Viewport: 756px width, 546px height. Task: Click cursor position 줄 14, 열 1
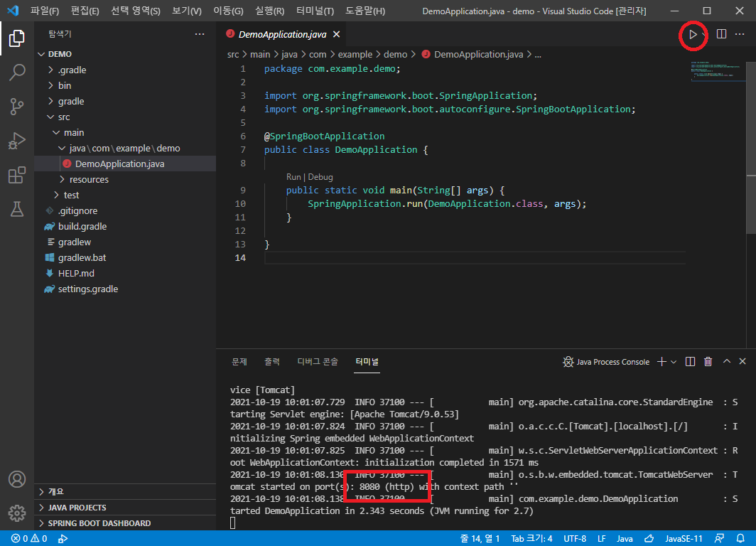pos(480,538)
